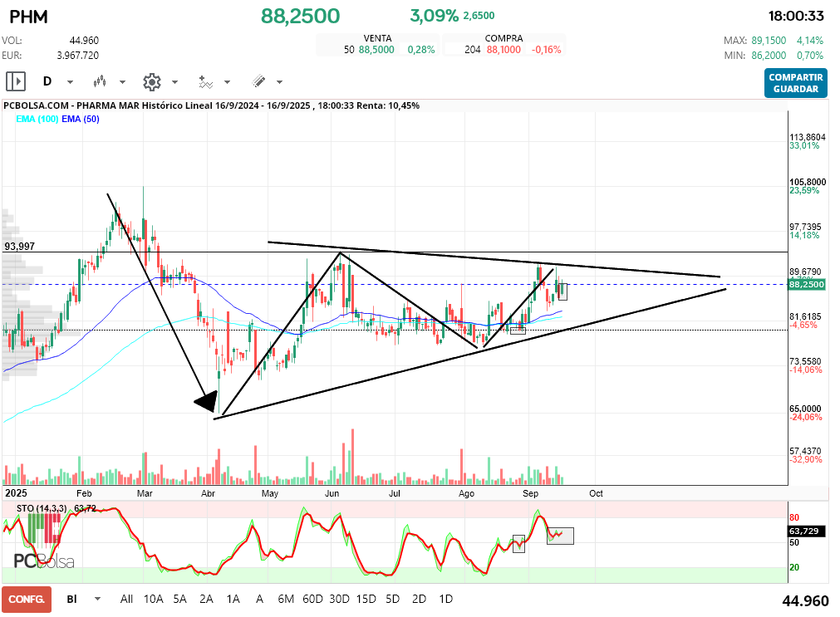Click the 113,8604 price axis label
Viewport: 840px width, 617px height.
point(808,137)
